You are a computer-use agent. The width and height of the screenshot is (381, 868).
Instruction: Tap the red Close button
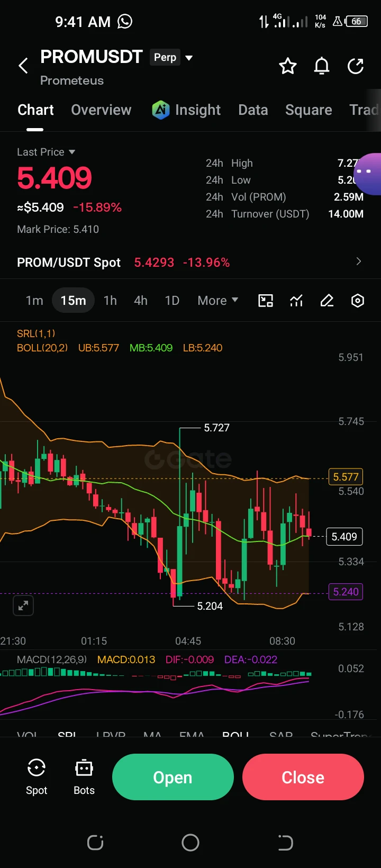pos(303,777)
